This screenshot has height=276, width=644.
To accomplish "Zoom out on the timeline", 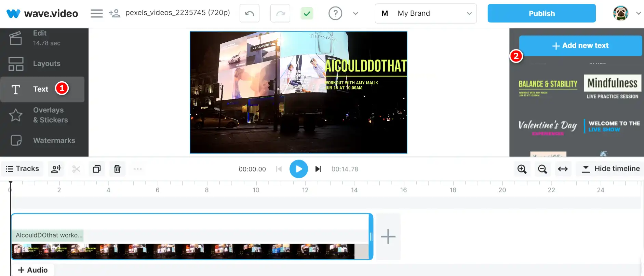I will (542, 169).
